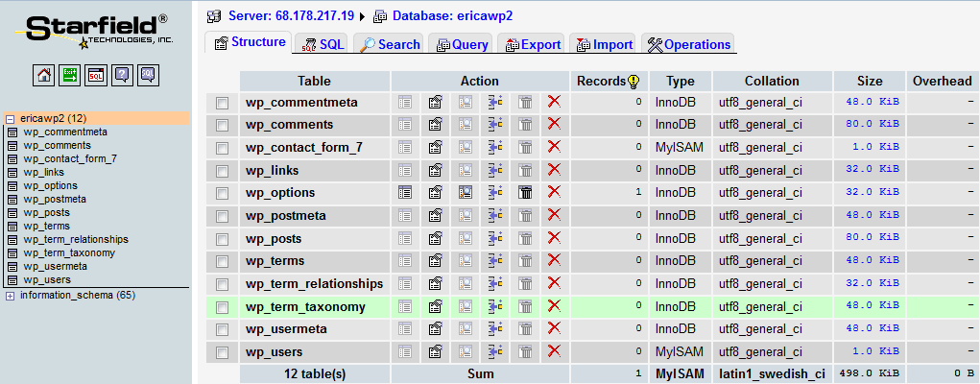Open wp_postmeta table link in main list
This screenshot has height=384, width=980.
point(286,215)
